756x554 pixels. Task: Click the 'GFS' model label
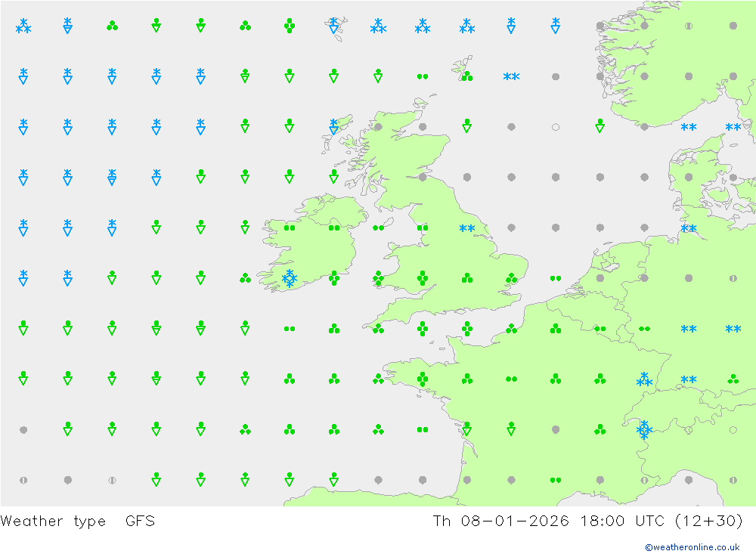click(141, 522)
